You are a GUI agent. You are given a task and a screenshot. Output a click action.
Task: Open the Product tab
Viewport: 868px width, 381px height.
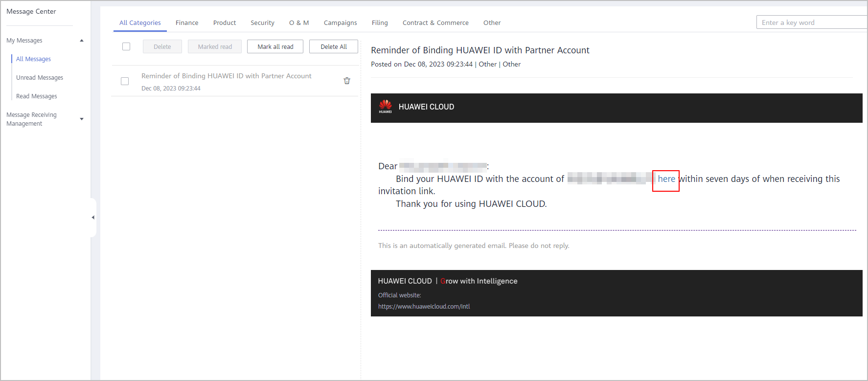coord(225,22)
